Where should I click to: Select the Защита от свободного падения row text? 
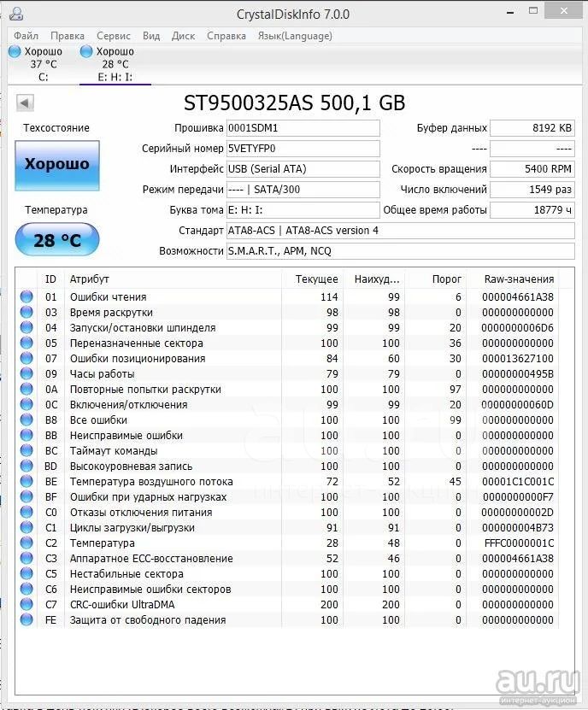pyautogui.click(x=148, y=620)
